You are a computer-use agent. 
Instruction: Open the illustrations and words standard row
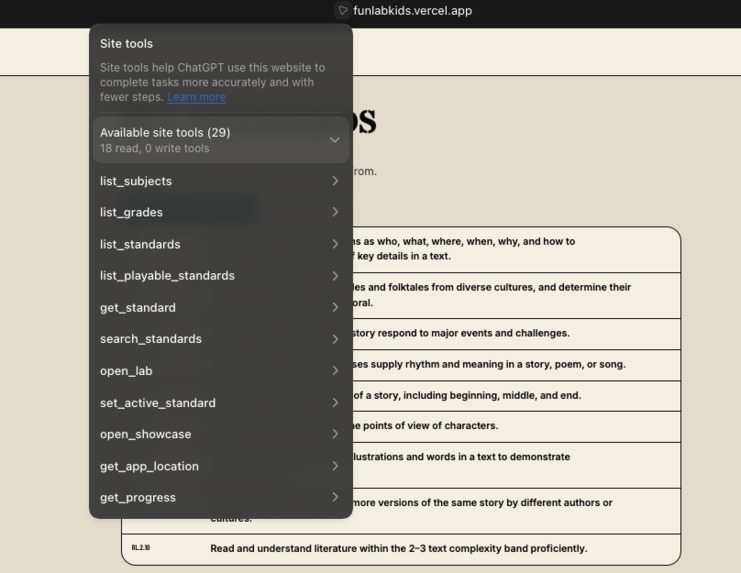point(517,465)
